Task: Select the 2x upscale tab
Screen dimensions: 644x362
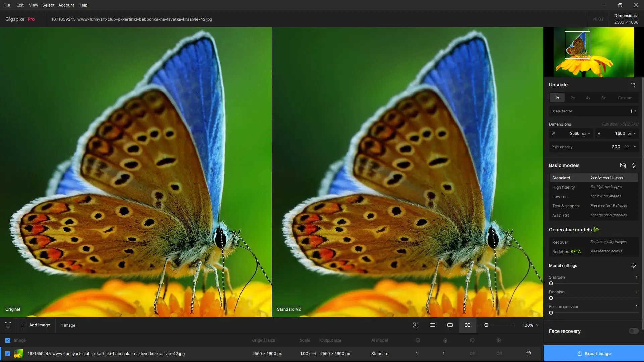Action: point(573,98)
